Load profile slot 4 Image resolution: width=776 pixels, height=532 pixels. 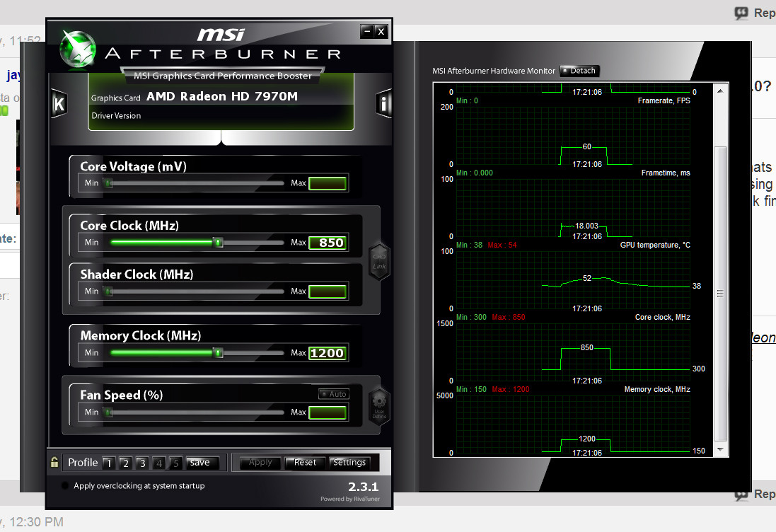pyautogui.click(x=159, y=463)
